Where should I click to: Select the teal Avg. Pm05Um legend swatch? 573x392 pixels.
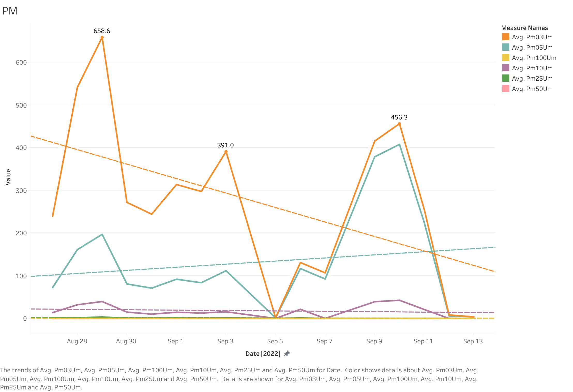point(506,47)
